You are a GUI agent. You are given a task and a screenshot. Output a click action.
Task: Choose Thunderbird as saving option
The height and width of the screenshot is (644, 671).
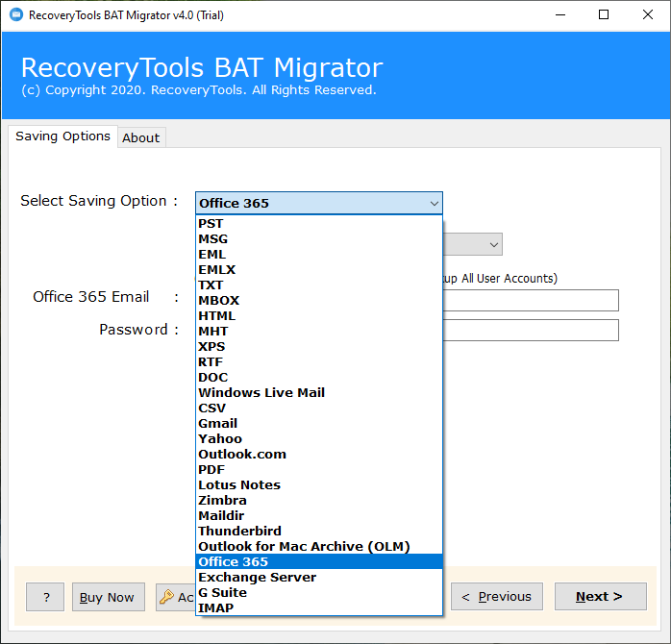(319, 532)
